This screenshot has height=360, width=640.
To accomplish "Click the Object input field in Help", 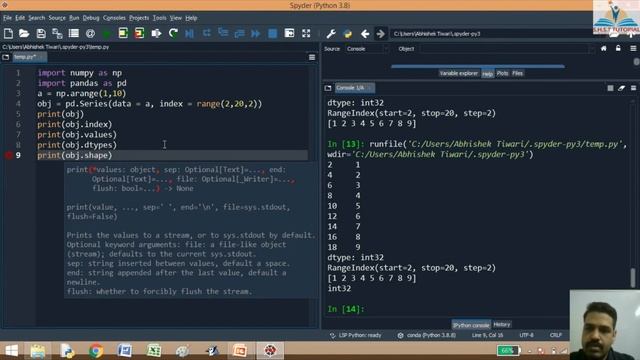I will (x=506, y=49).
